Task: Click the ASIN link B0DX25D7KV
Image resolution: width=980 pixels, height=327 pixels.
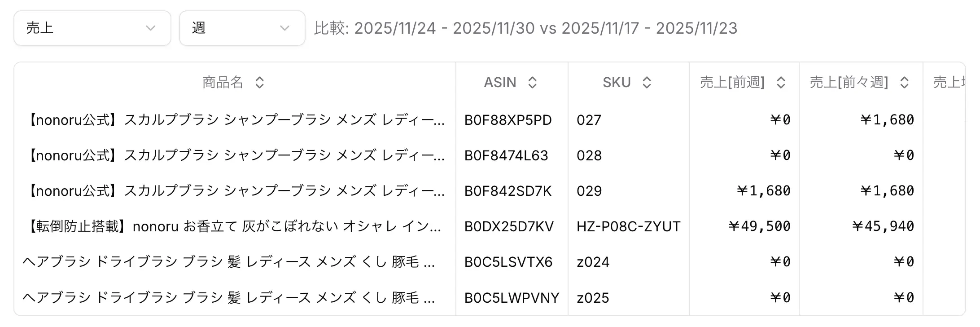Action: click(509, 226)
